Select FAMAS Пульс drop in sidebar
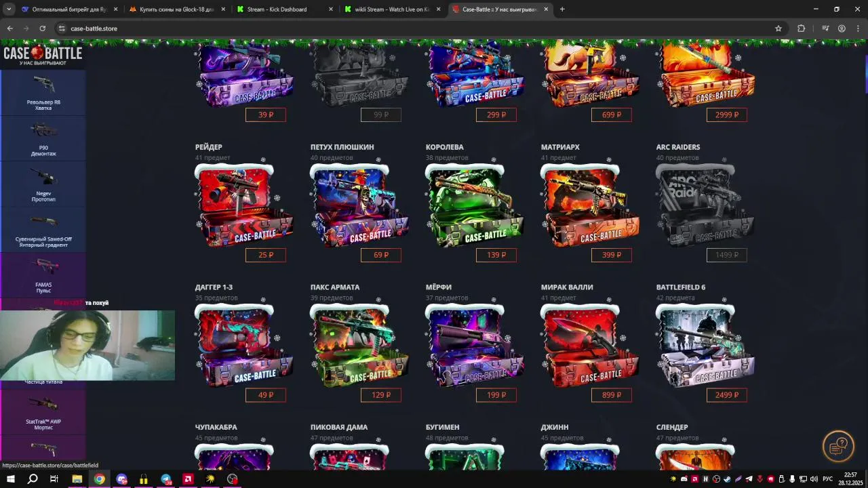 (43, 274)
